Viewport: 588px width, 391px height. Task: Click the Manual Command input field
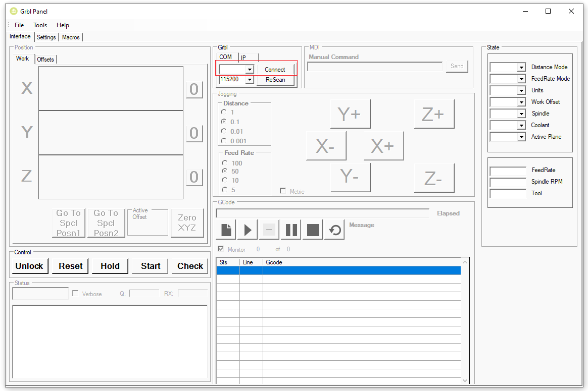(375, 67)
